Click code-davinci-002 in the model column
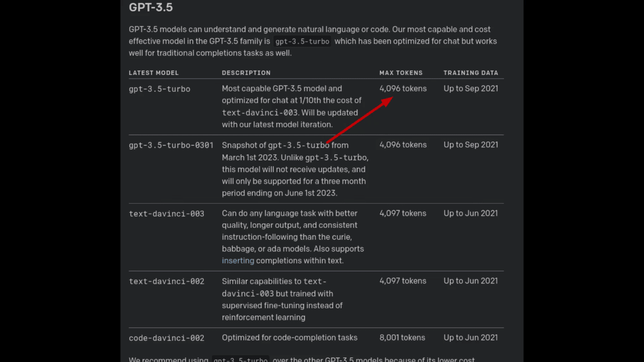Screen dimensions: 644x362 click(167, 338)
